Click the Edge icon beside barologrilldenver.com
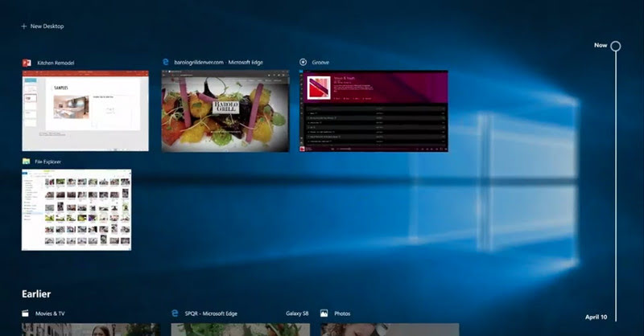This screenshot has width=644, height=336. point(166,62)
